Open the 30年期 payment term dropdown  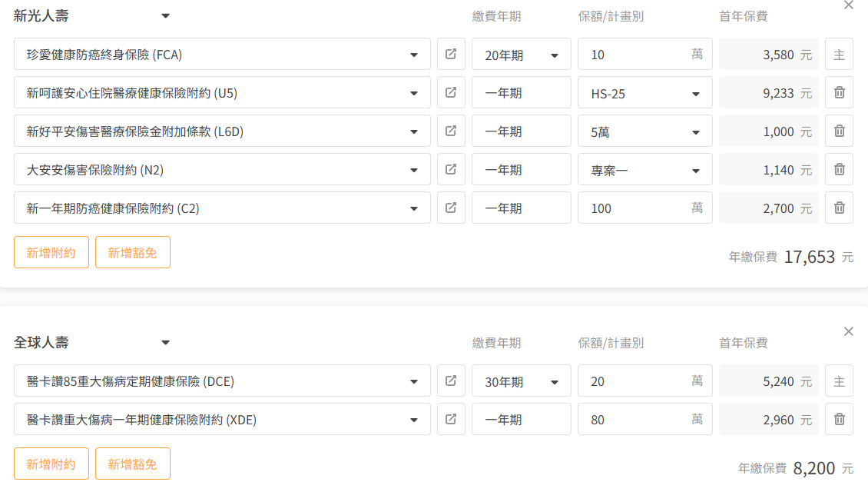coord(521,381)
